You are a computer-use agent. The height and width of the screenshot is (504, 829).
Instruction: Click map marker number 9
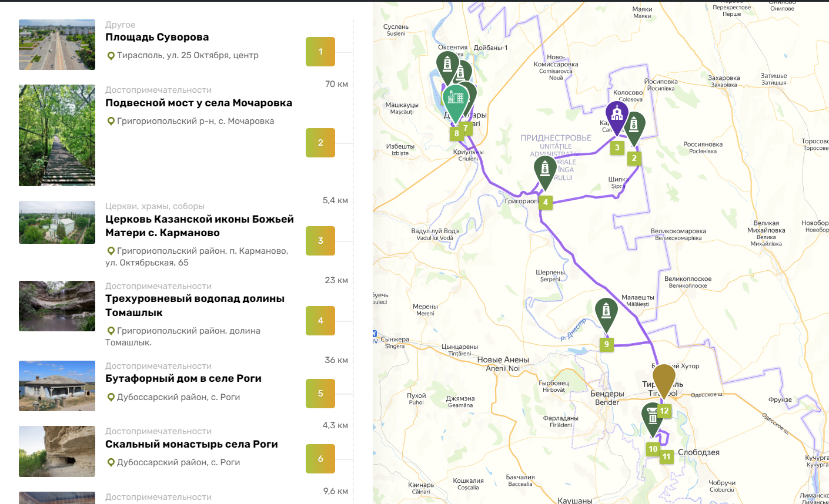(606, 344)
